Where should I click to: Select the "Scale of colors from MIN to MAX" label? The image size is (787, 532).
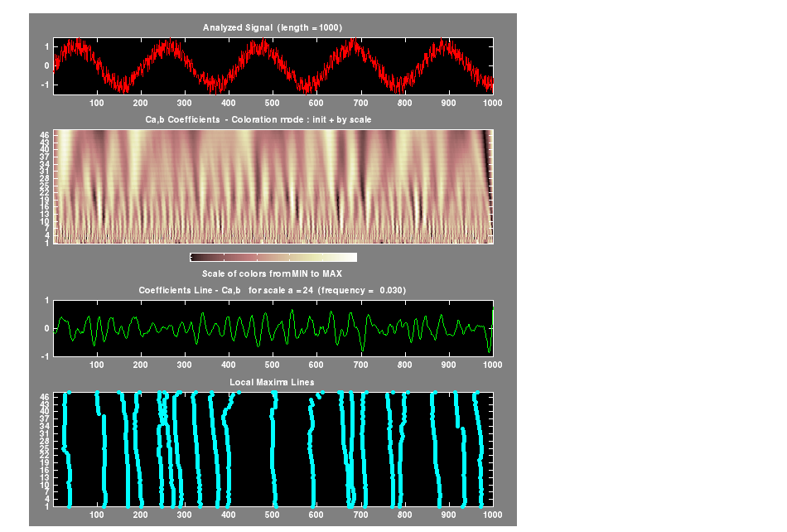[x=273, y=273]
